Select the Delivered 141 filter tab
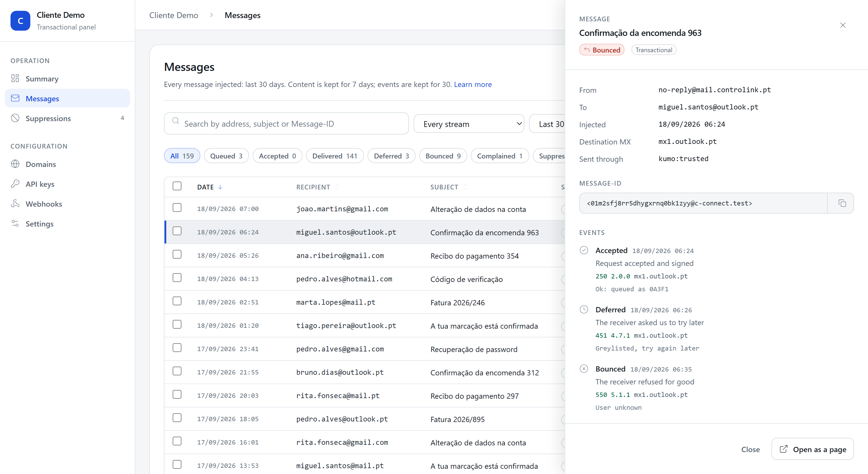This screenshot has height=474, width=868. pos(335,156)
